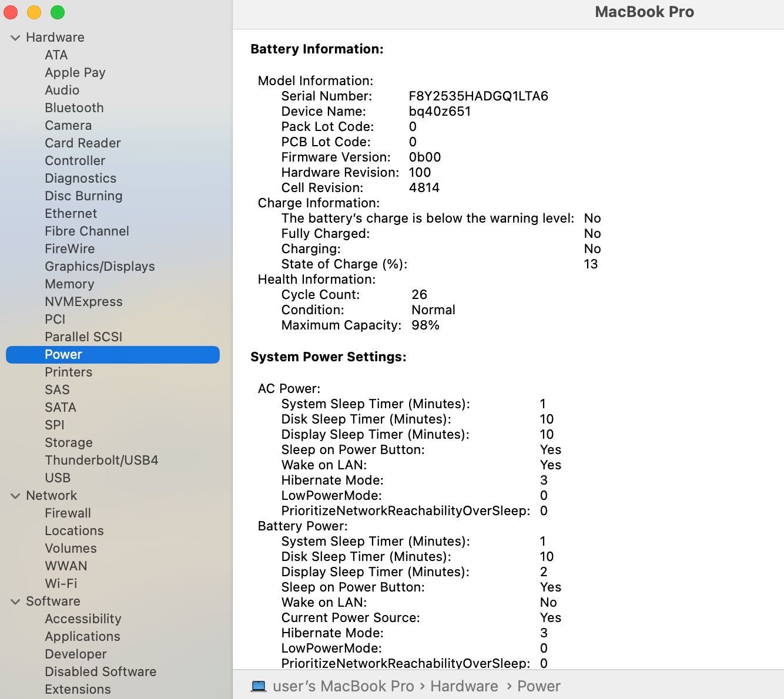This screenshot has width=784, height=699.
Task: Click the red close window button
Action: [x=11, y=12]
